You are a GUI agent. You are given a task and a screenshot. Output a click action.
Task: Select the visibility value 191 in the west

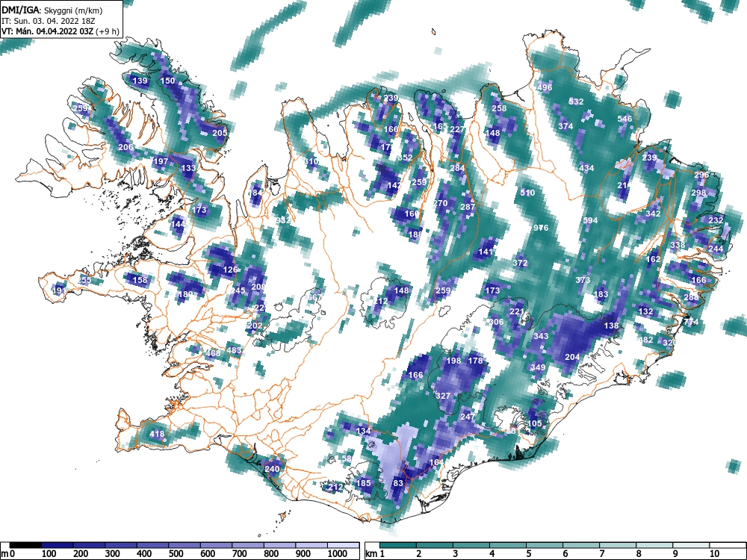[x=59, y=290]
